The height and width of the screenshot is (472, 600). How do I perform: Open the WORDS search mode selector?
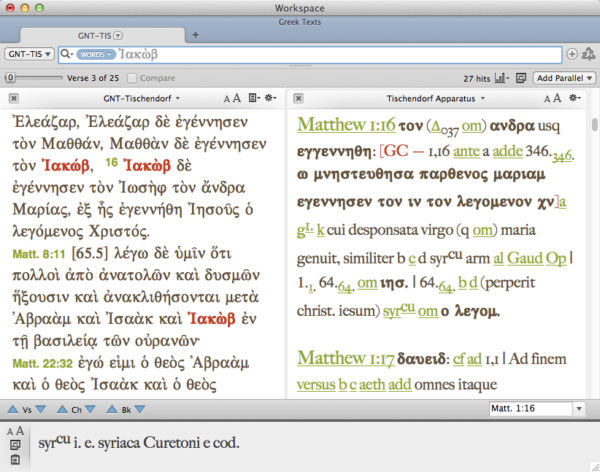[x=95, y=54]
